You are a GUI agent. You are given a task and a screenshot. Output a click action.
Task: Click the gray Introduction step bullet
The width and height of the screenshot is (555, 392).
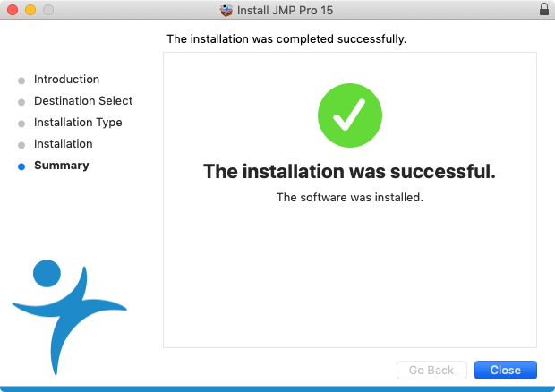[21, 81]
